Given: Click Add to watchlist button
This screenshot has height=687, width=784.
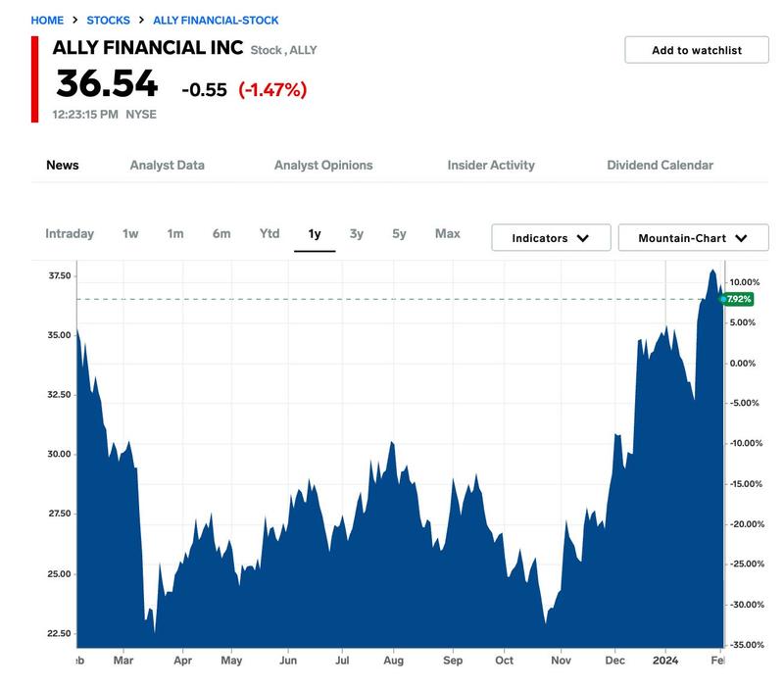Looking at the screenshot, I should (x=697, y=50).
